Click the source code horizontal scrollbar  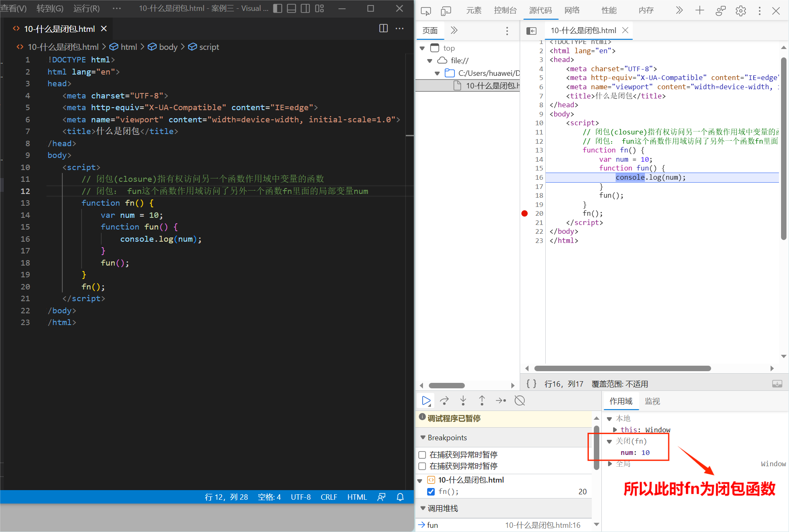click(x=622, y=368)
